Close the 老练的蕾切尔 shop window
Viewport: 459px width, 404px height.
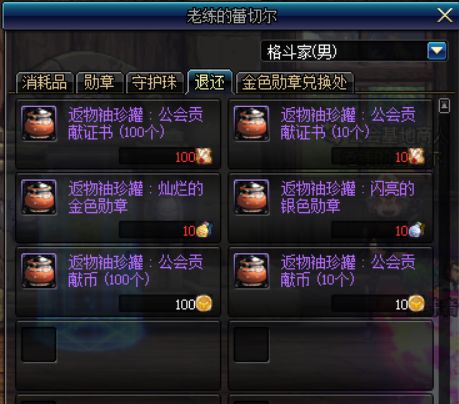coord(445,16)
